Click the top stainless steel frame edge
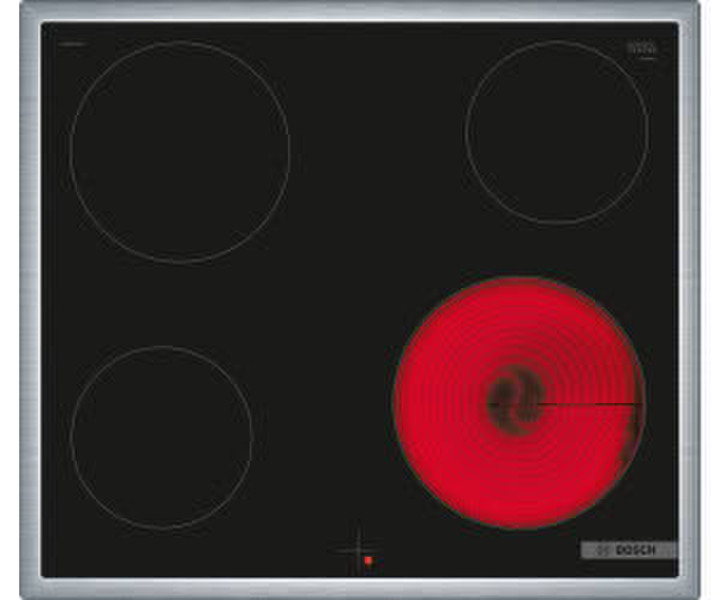 360,11
